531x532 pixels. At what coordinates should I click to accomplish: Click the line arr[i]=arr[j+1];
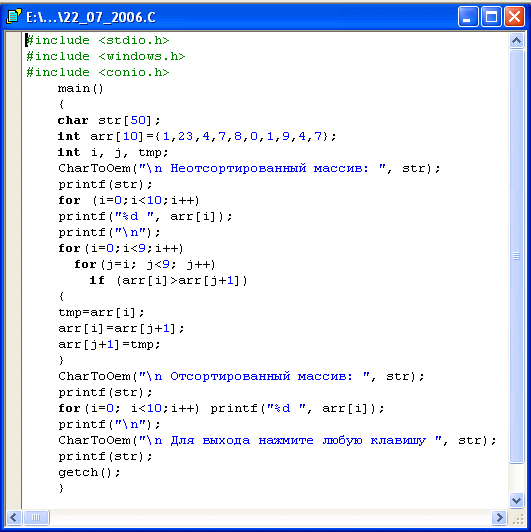[x=121, y=328]
